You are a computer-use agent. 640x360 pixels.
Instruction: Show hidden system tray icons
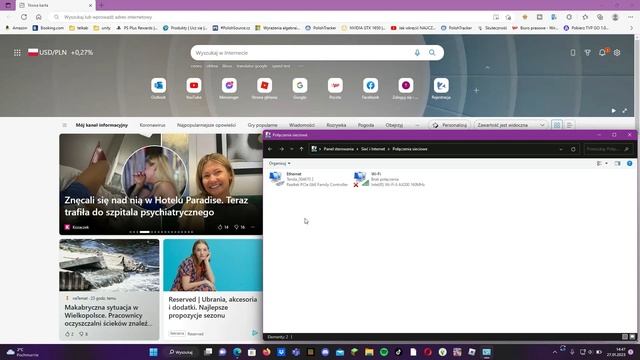coord(554,352)
